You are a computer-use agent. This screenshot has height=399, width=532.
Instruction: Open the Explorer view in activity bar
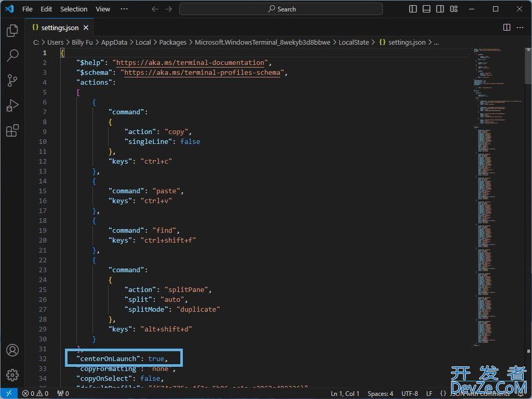point(12,31)
